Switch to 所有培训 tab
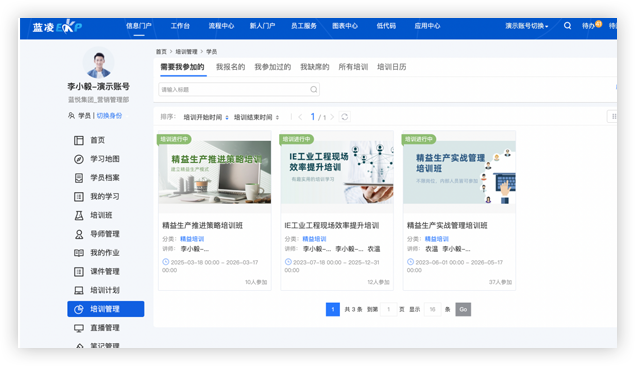 click(x=353, y=67)
